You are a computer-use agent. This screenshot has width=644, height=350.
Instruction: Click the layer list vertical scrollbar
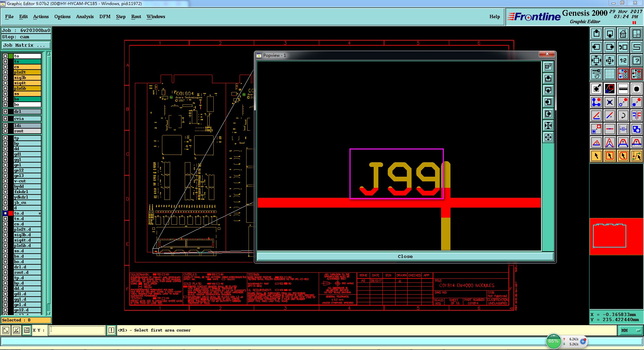tap(49, 183)
